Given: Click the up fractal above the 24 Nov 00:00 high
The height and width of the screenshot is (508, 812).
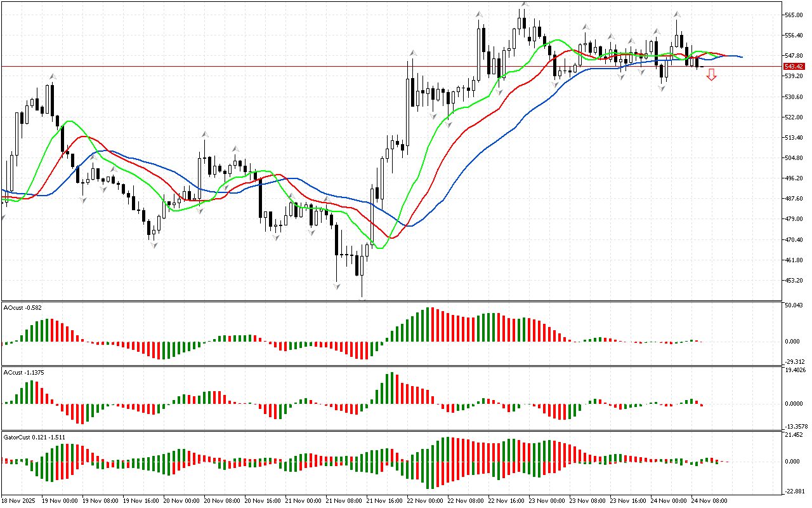Looking at the screenshot, I should pos(678,13).
